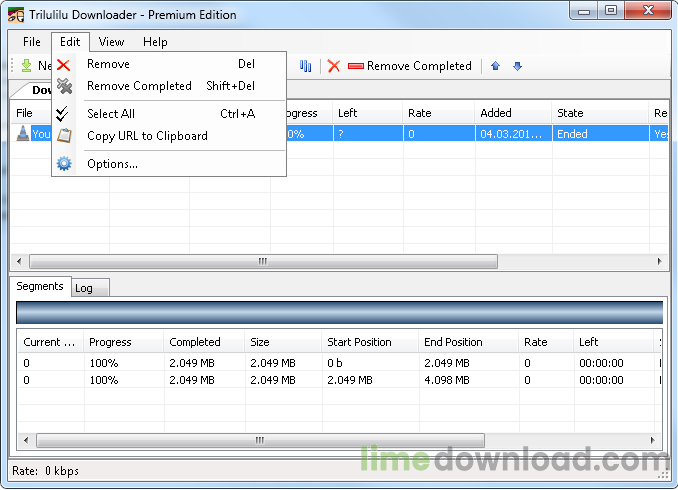Image resolution: width=678 pixels, height=490 pixels.
Task: Click the Completed column header
Action: (204, 342)
